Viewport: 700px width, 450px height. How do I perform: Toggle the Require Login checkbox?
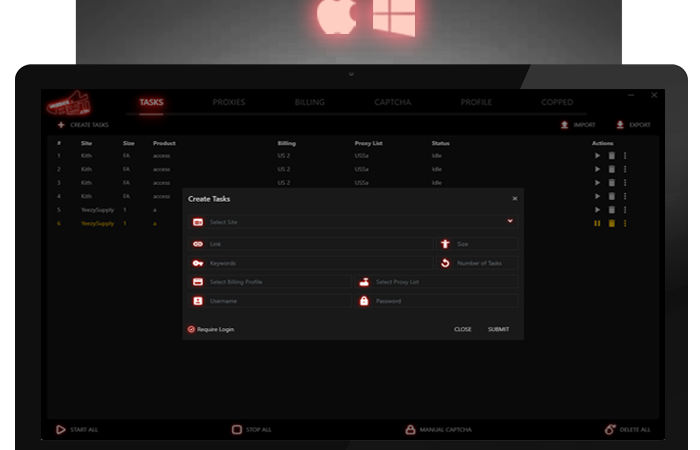coord(191,329)
